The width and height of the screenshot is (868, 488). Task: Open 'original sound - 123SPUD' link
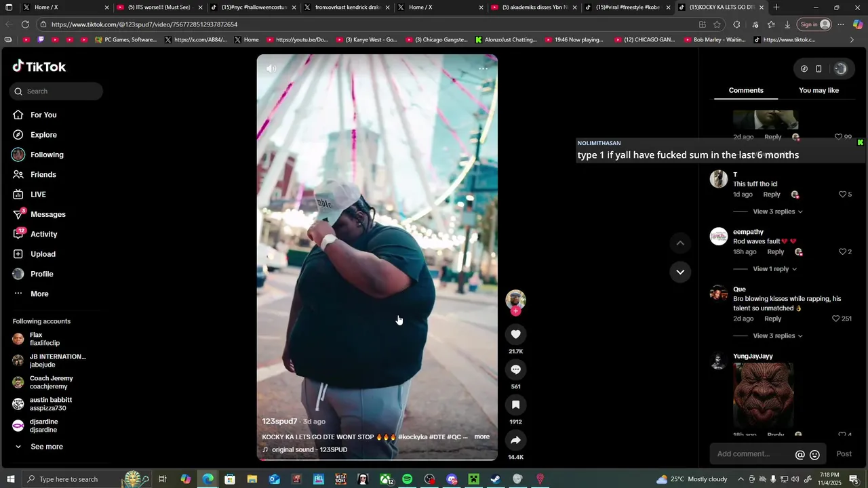pyautogui.click(x=309, y=450)
